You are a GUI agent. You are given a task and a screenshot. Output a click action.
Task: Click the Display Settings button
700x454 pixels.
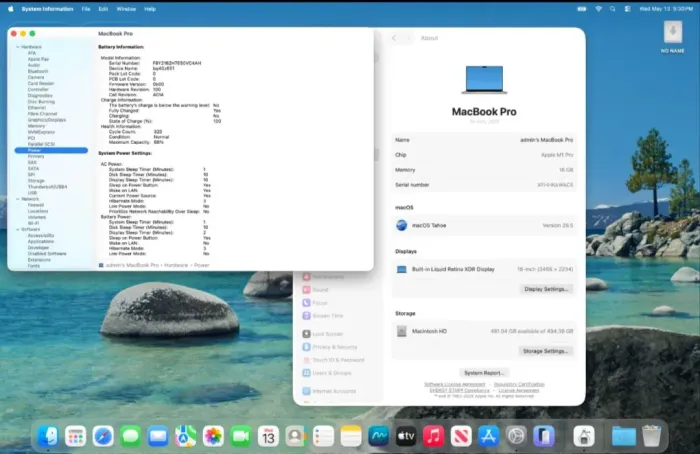(546, 289)
